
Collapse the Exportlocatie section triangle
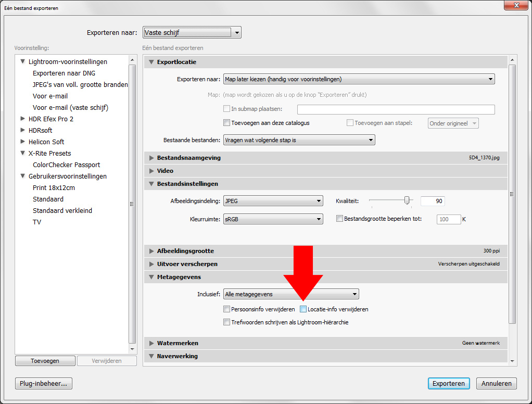(151, 62)
